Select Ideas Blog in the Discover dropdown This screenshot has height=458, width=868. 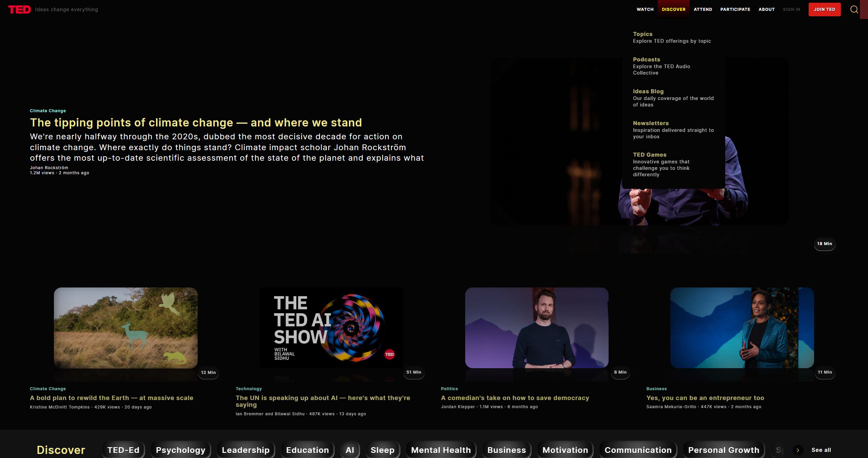point(673,98)
